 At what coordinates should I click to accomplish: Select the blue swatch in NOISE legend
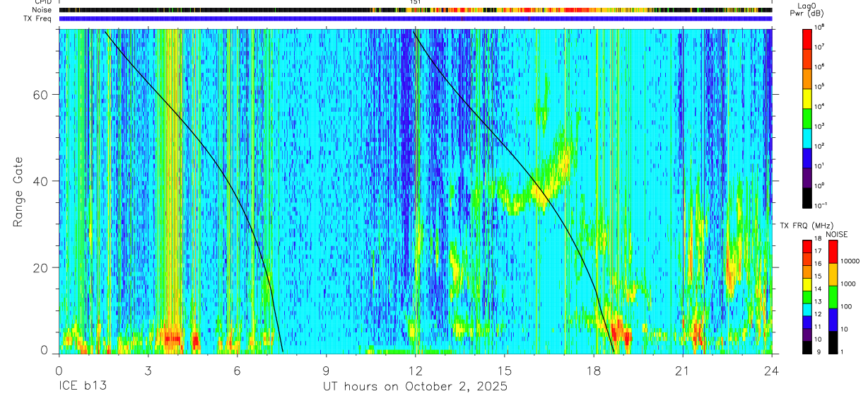click(833, 320)
